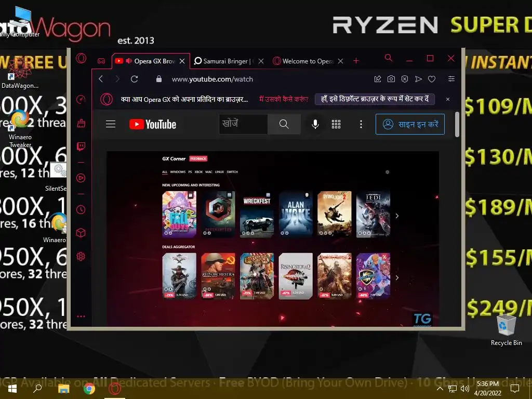Open the network tray icon
This screenshot has height=399, width=532.
[x=453, y=389]
